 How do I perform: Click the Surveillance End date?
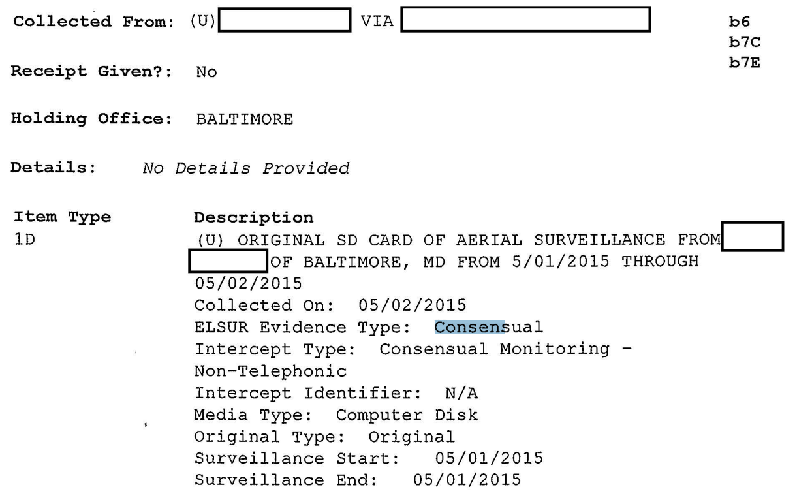pos(467,479)
